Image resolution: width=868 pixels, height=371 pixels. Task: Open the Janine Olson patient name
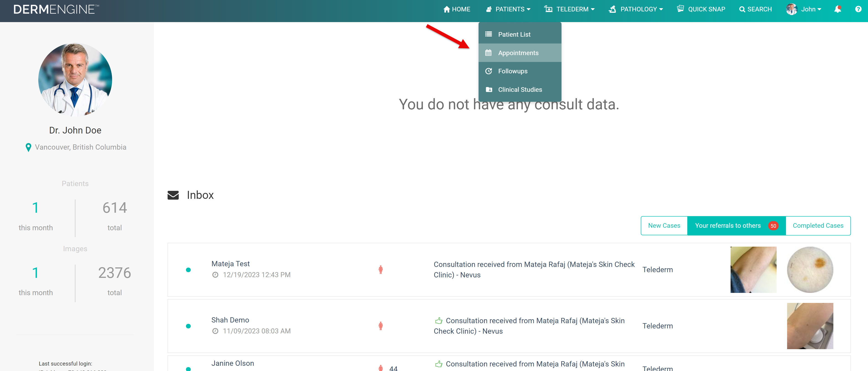coord(232,363)
